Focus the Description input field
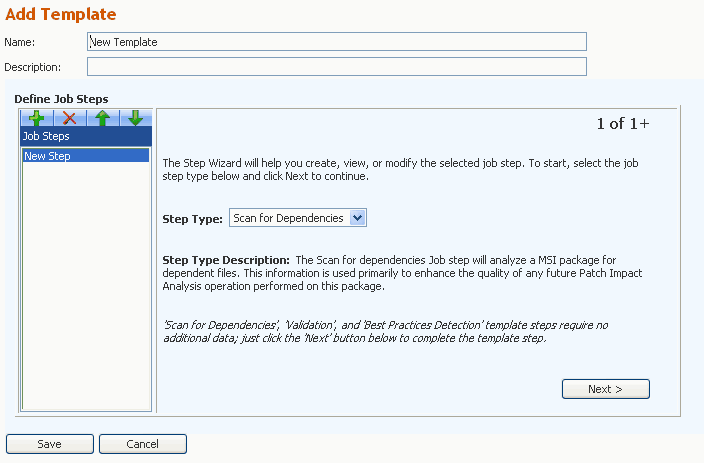 (x=337, y=66)
